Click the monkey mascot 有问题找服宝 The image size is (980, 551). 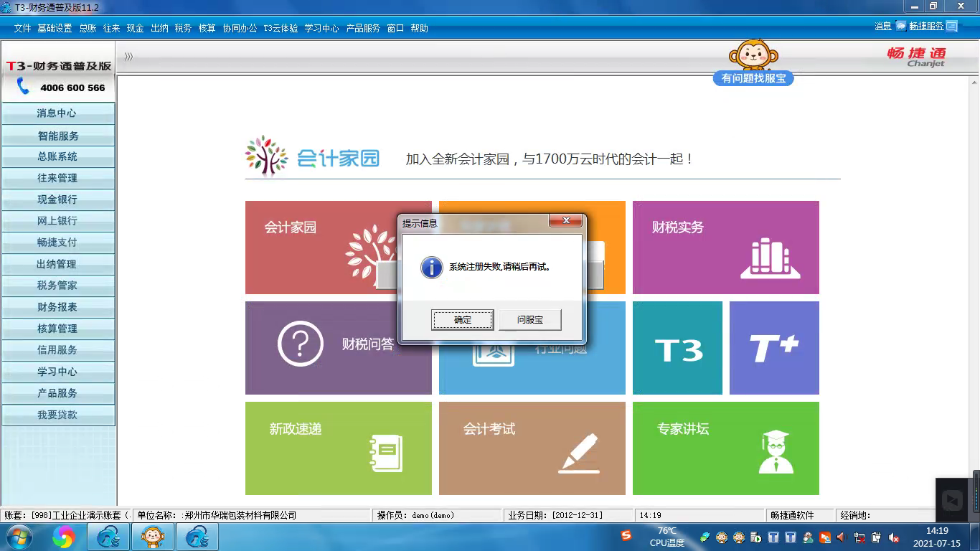753,62
